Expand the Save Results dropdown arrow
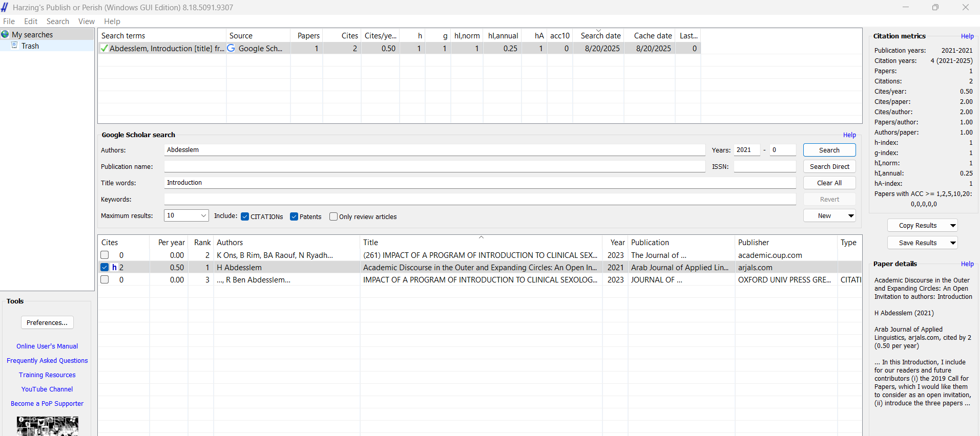The width and height of the screenshot is (980, 436). 953,243
